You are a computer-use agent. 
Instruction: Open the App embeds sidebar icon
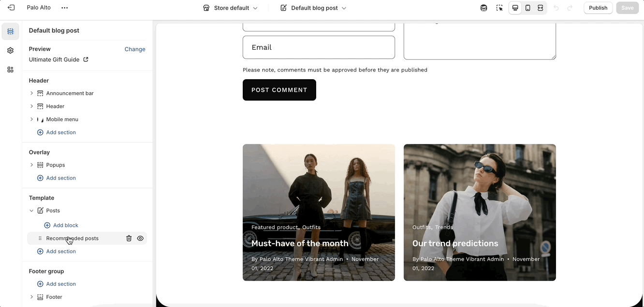(x=11, y=70)
